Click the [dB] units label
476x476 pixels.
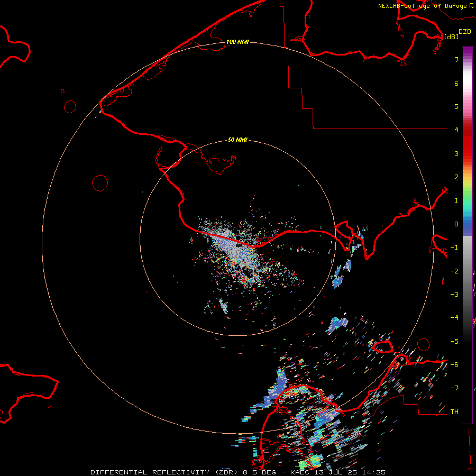point(451,36)
